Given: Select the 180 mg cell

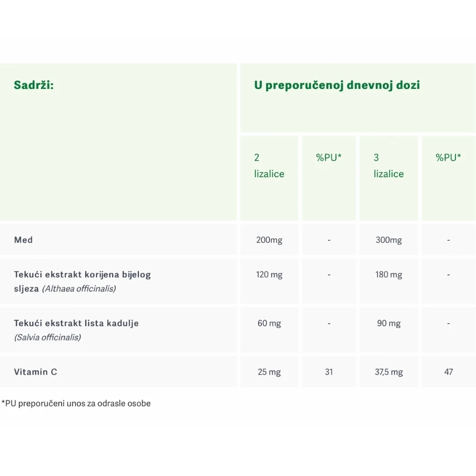Looking at the screenshot, I should click(x=389, y=275).
